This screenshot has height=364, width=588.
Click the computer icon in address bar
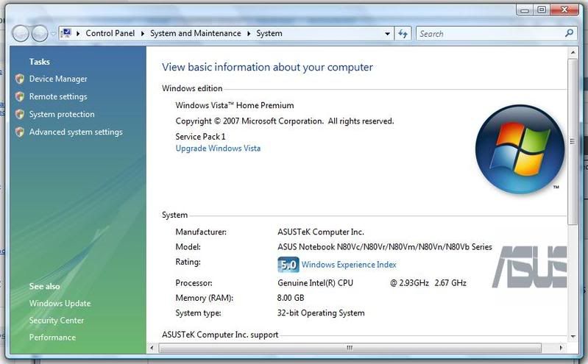click(x=66, y=33)
